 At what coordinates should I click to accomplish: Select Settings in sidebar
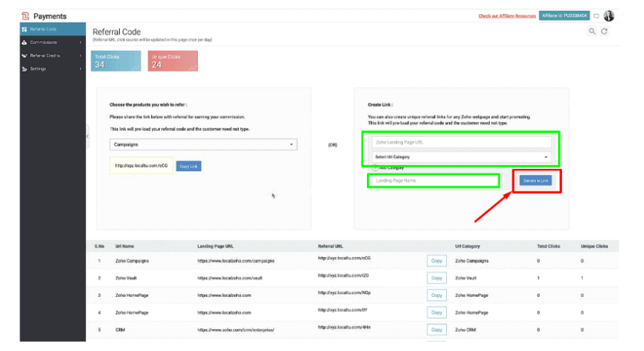point(52,69)
